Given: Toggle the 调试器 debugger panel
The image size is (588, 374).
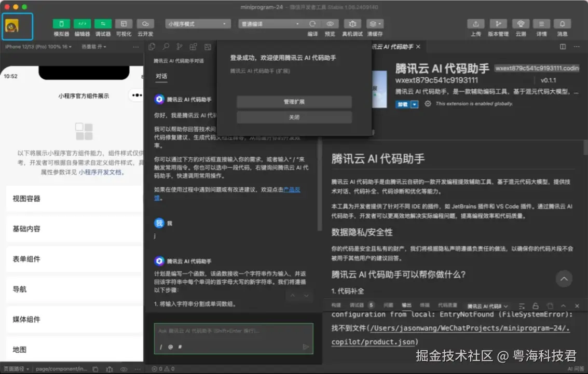Looking at the screenshot, I should [103, 24].
